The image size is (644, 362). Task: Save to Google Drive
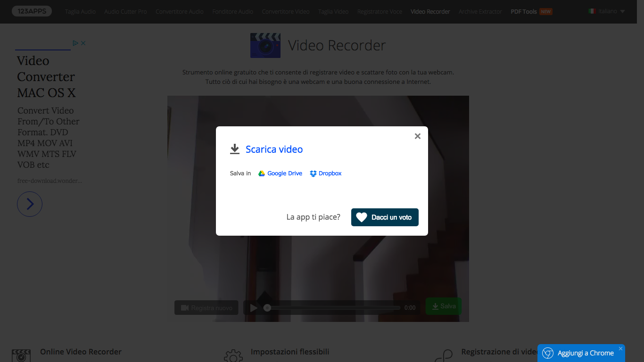[280, 173]
